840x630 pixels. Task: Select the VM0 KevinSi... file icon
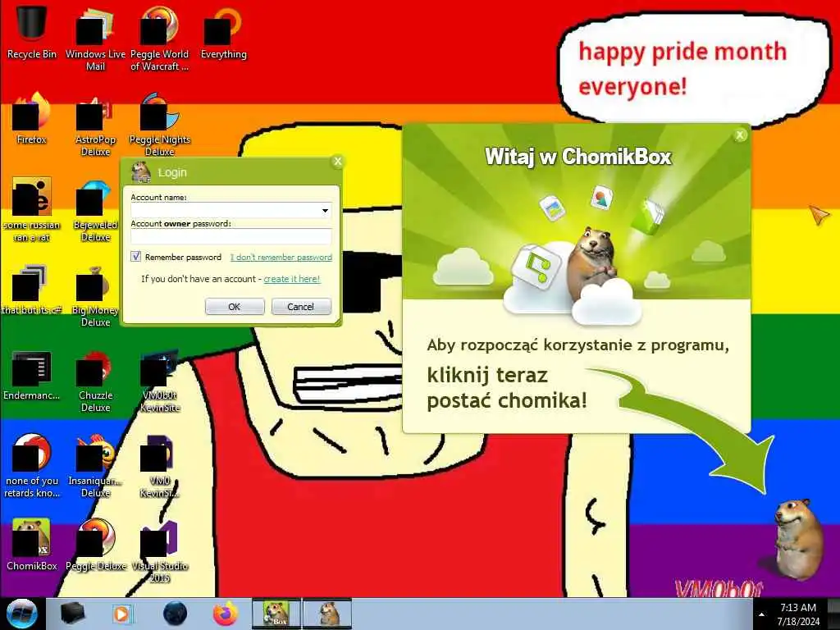pos(159,465)
